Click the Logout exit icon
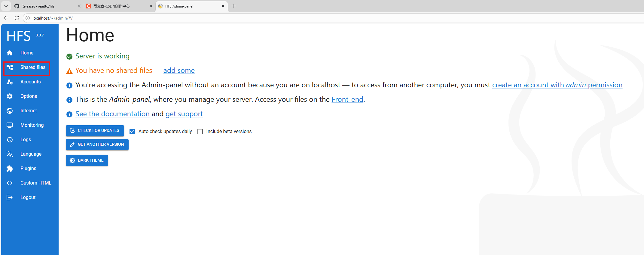This screenshot has height=255, width=644. coord(10,197)
